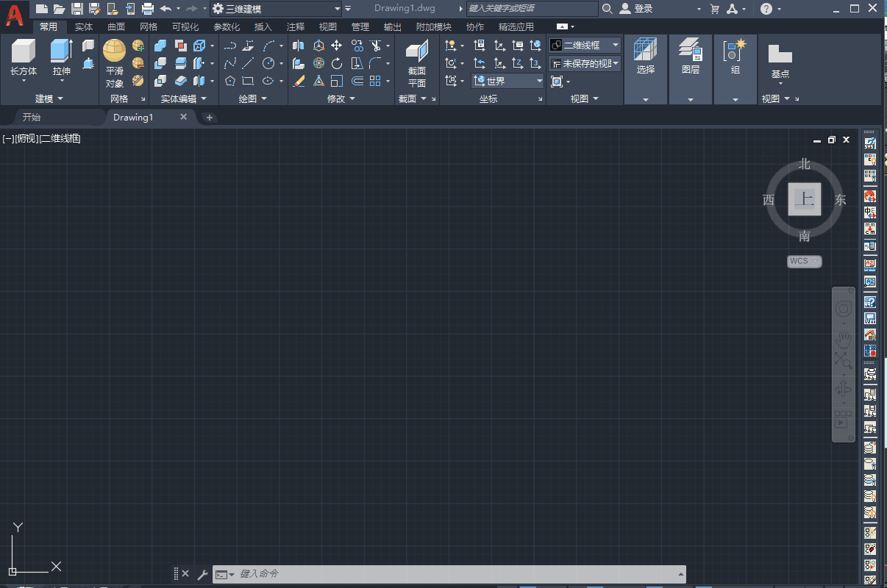887x588 pixels.
Task: Open the 三维建模 workspace dropdown
Action: (x=276, y=9)
